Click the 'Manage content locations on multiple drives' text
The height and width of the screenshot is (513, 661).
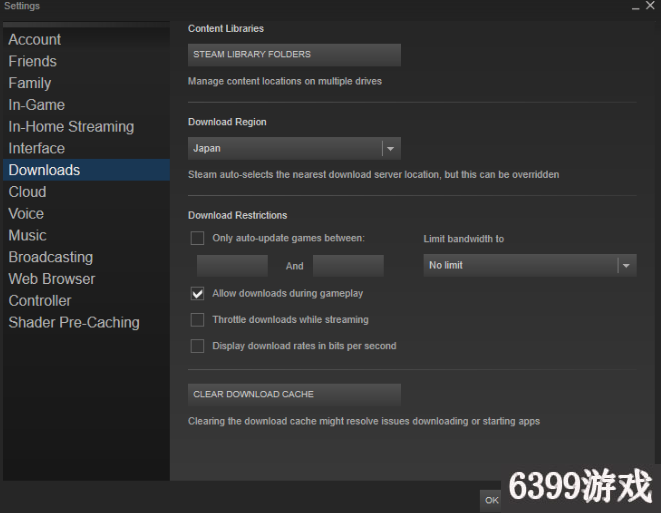(x=285, y=81)
